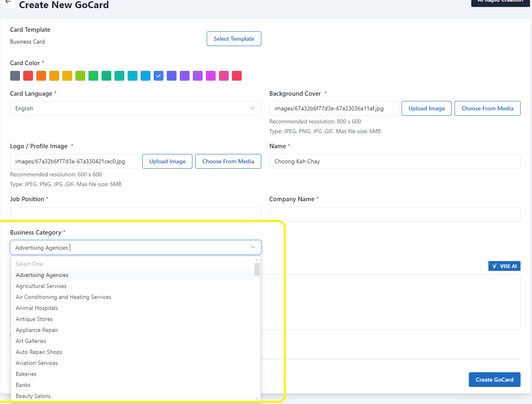The image size is (532, 404).
Task: Select Animal Hospitals category option
Action: [37, 308]
